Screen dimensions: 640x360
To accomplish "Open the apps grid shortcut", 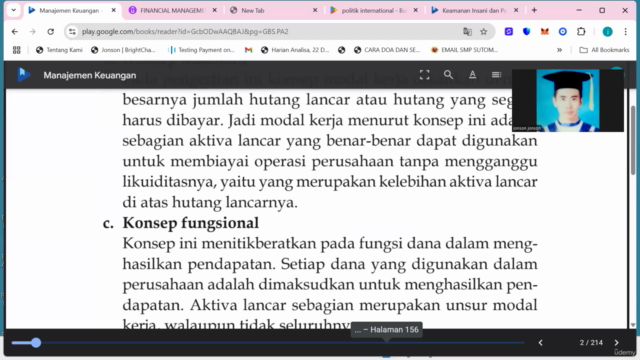I will (16, 50).
